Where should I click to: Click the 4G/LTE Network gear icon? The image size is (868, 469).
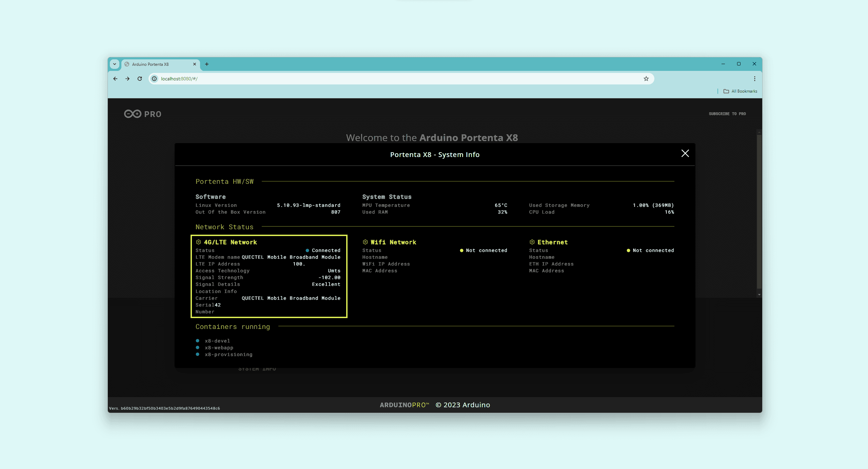coord(198,242)
